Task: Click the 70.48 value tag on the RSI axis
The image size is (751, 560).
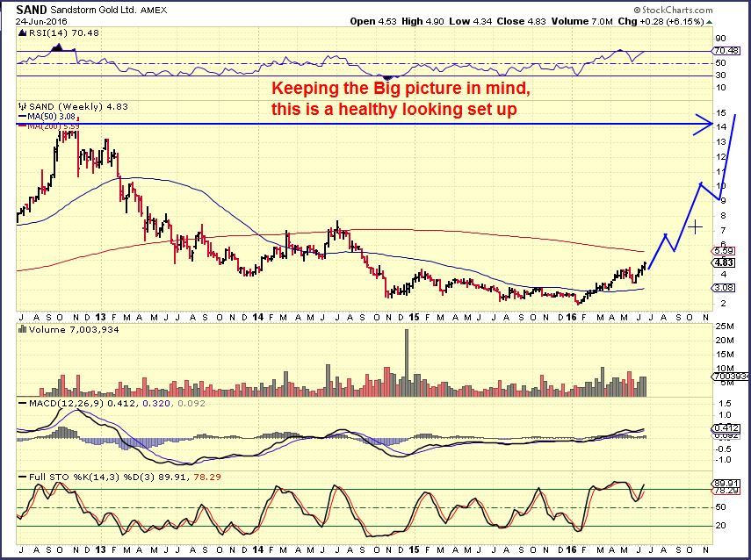Action: [x=726, y=51]
